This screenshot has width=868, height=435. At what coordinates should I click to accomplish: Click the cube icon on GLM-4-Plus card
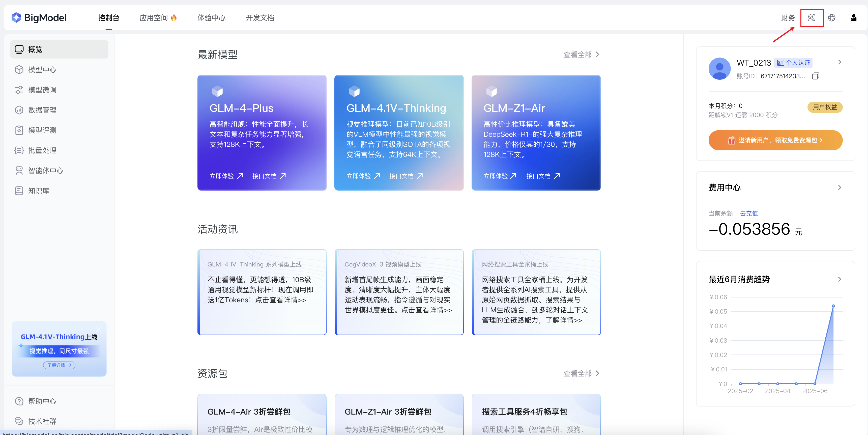(x=217, y=91)
